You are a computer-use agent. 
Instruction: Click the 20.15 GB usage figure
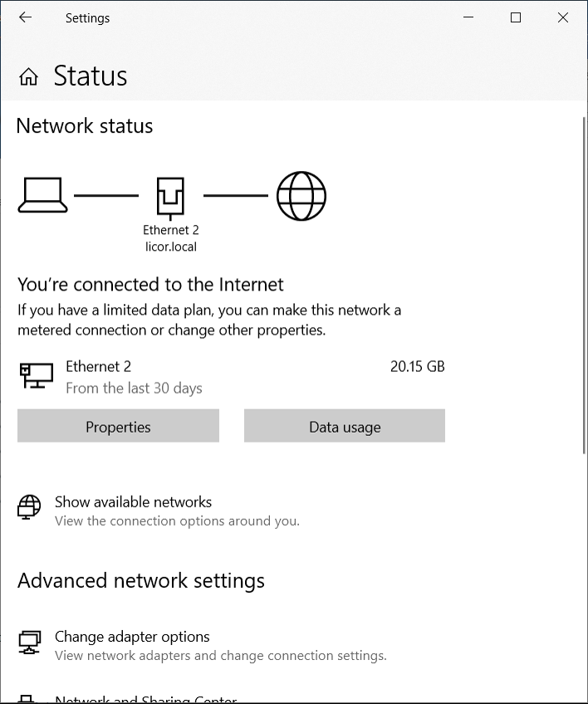point(417,366)
